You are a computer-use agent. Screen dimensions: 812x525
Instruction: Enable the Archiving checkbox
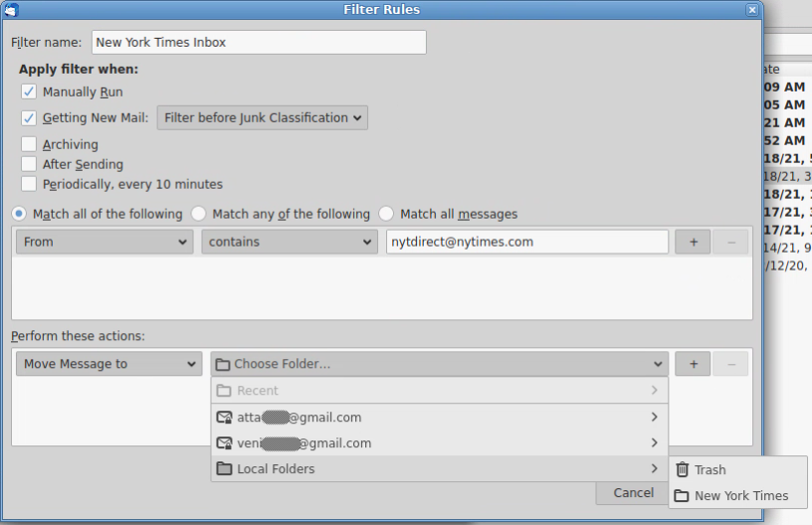pos(29,144)
